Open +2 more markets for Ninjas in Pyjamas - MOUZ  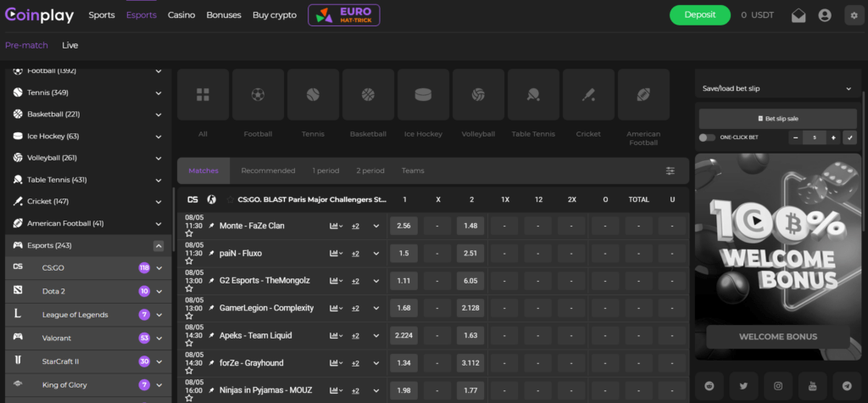coord(355,390)
